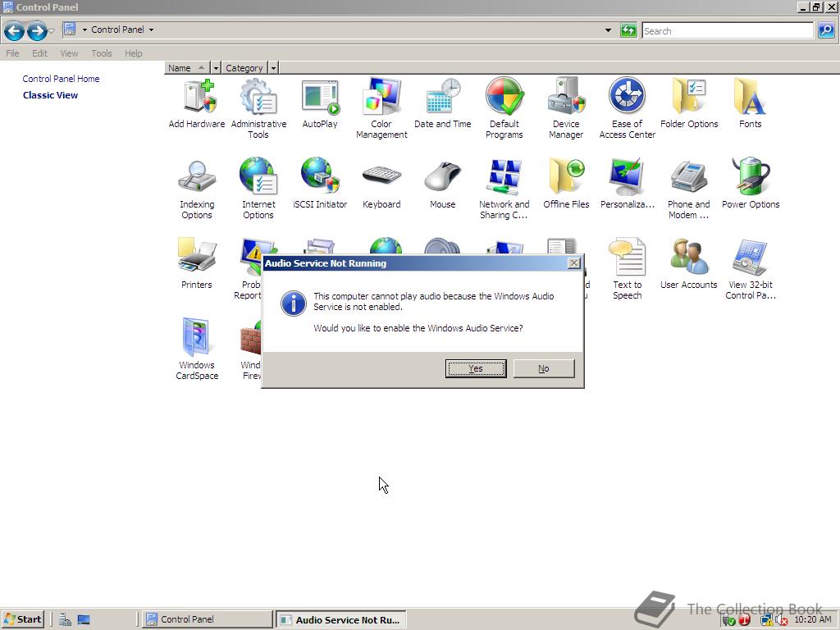The height and width of the screenshot is (630, 840).
Task: Open the Help menu
Action: (134, 53)
